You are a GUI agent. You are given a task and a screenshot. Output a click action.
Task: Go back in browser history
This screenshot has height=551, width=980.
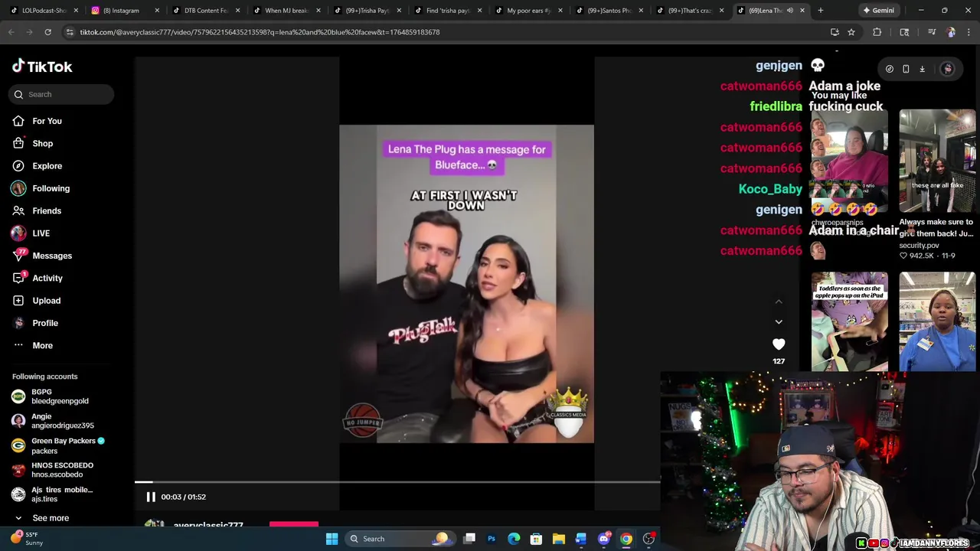click(11, 32)
